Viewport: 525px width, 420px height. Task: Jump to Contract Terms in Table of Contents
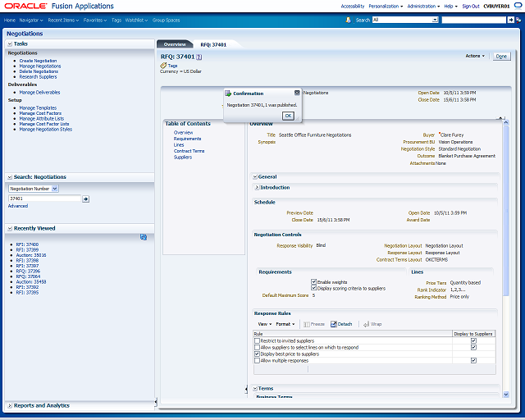click(x=189, y=151)
